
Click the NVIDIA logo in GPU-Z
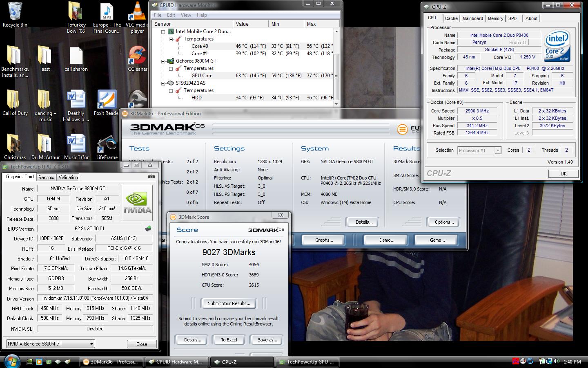click(137, 203)
